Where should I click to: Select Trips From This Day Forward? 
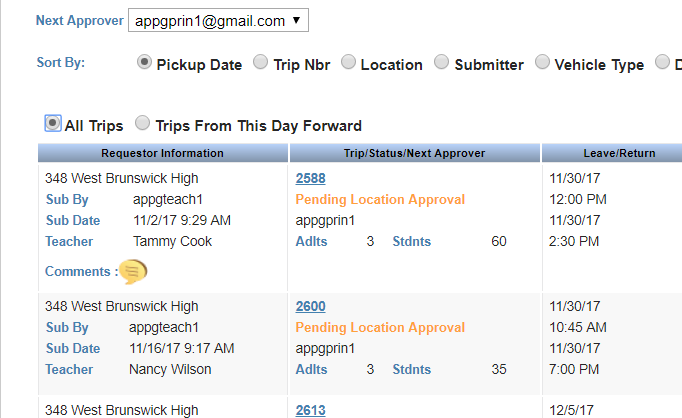point(142,123)
